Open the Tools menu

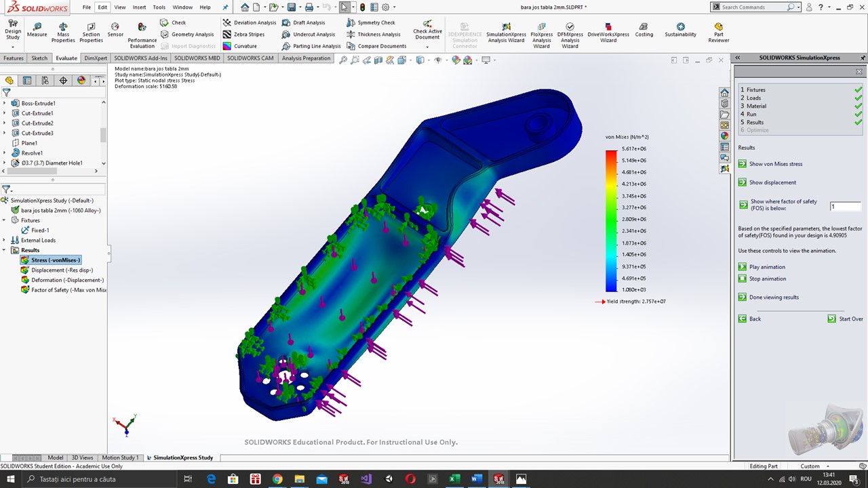[x=159, y=7]
